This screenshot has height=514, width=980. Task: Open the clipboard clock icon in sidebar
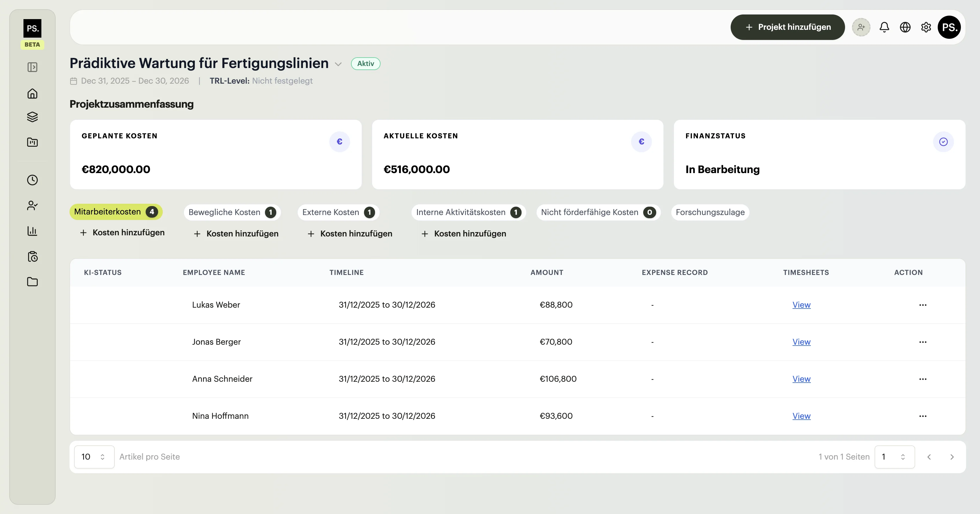pos(32,257)
